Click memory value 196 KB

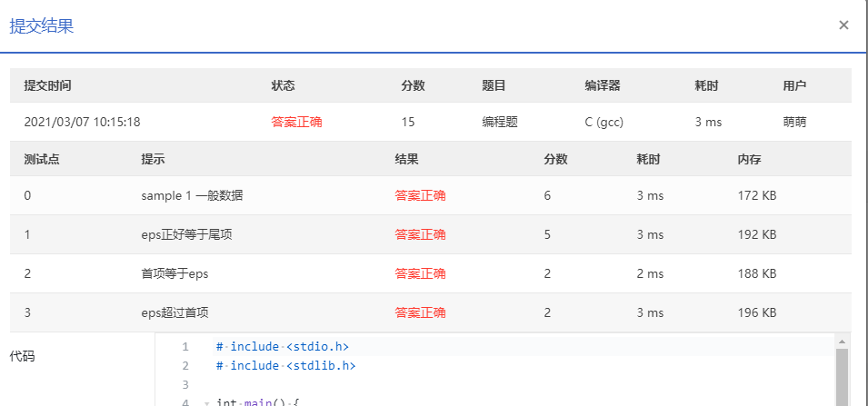757,313
